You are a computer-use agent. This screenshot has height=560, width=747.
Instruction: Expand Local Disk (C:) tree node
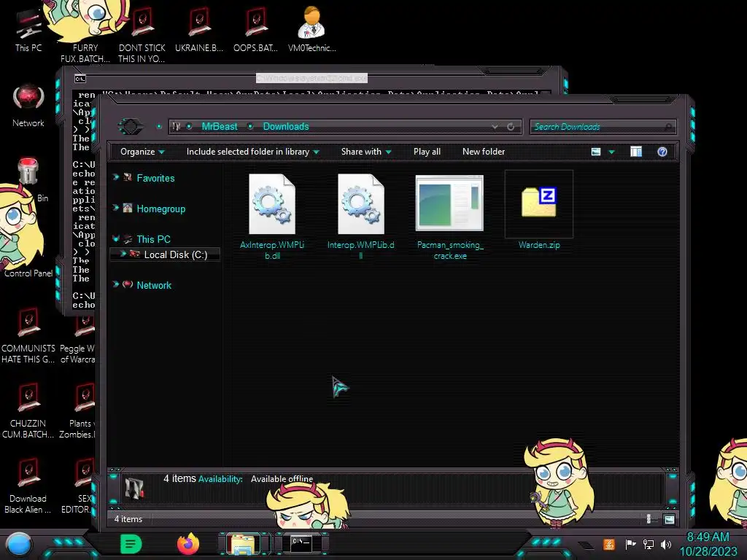123,254
